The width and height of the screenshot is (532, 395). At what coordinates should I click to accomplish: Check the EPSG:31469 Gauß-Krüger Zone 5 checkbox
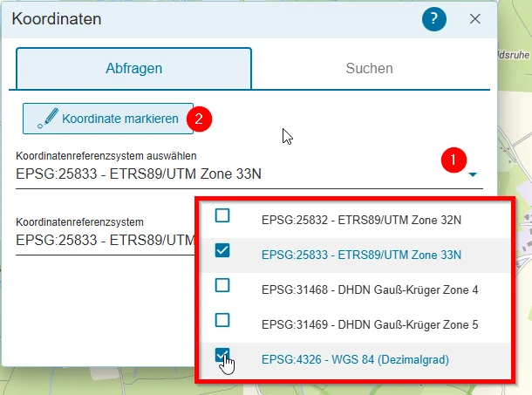(x=222, y=320)
